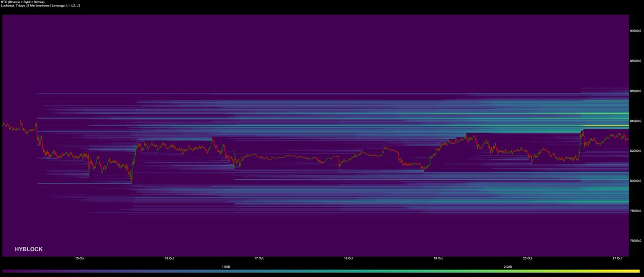Click the Lookback 7 days subtitle line
Image resolution: width=644 pixels, height=277 pixels.
pos(40,6)
